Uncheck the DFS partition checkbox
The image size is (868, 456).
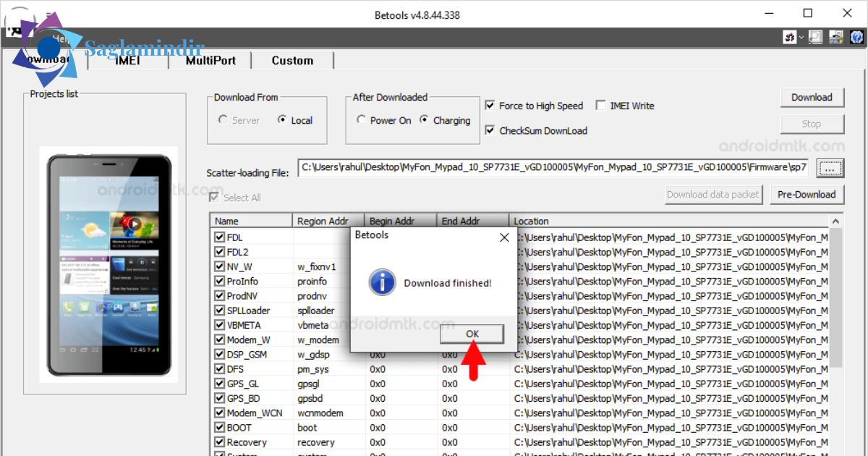(219, 369)
